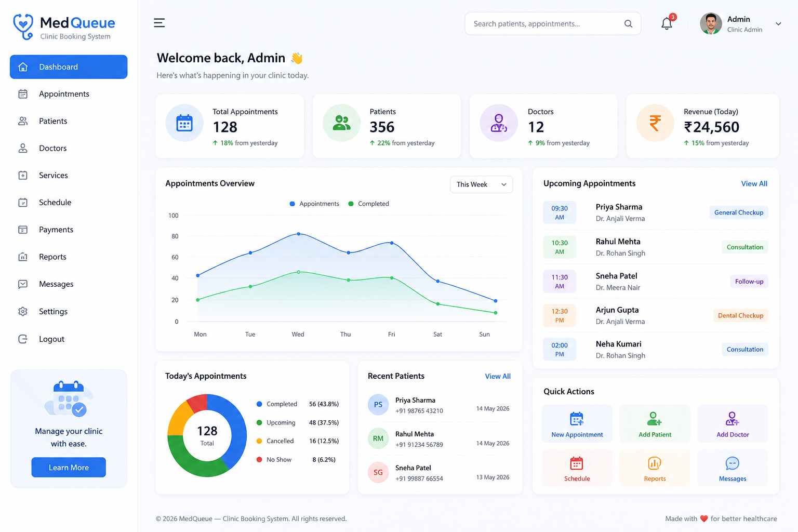This screenshot has width=798, height=532.
Task: Click the Learn More button
Action: pos(69,467)
